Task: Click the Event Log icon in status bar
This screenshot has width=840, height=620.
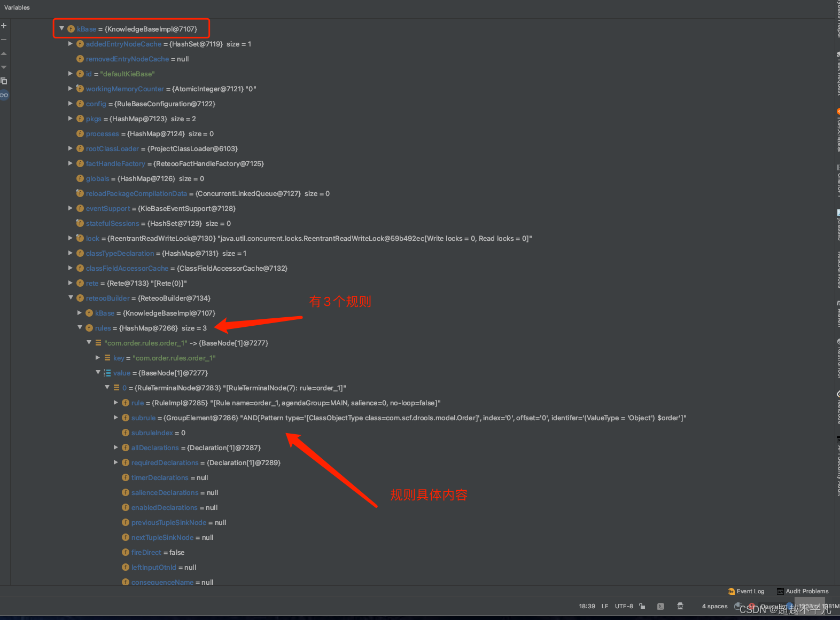Action: (731, 591)
